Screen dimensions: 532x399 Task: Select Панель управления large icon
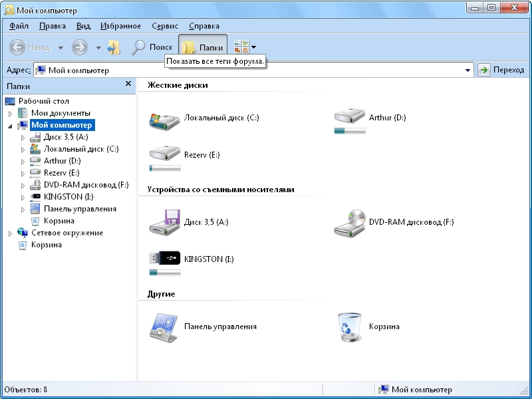[x=164, y=327]
